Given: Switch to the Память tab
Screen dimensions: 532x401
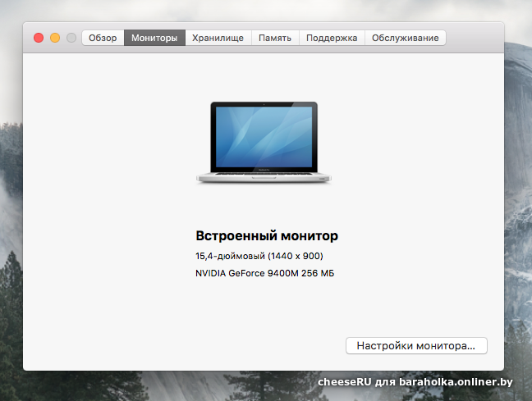Looking at the screenshot, I should coord(275,38).
